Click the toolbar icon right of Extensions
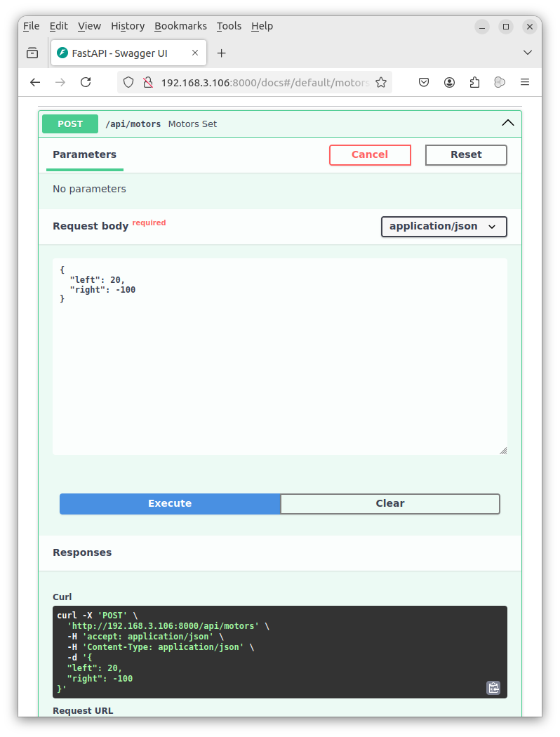This screenshot has width=560, height=737. (x=500, y=83)
